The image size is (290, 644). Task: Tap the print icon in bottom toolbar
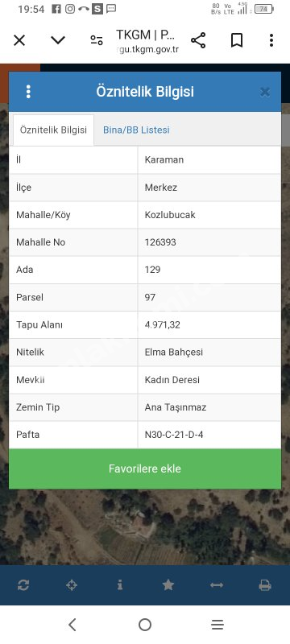[265, 585]
